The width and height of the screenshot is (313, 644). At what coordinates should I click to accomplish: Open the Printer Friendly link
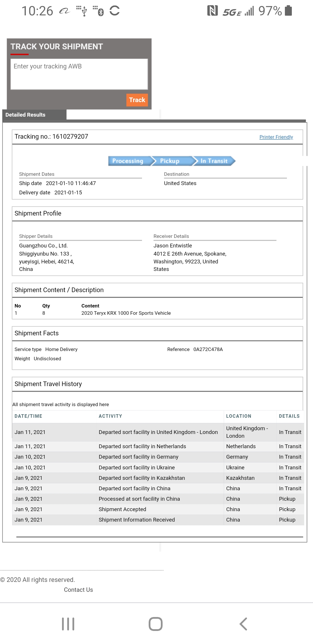(x=276, y=137)
